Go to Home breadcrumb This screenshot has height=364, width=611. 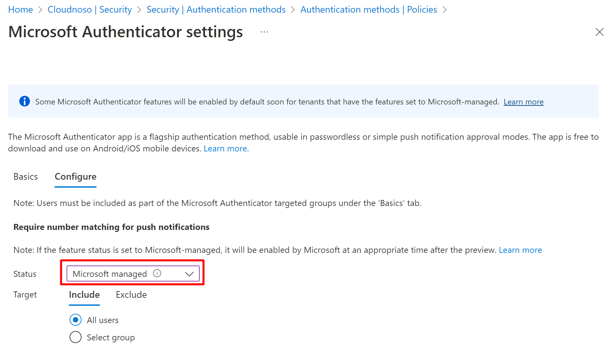tap(21, 10)
